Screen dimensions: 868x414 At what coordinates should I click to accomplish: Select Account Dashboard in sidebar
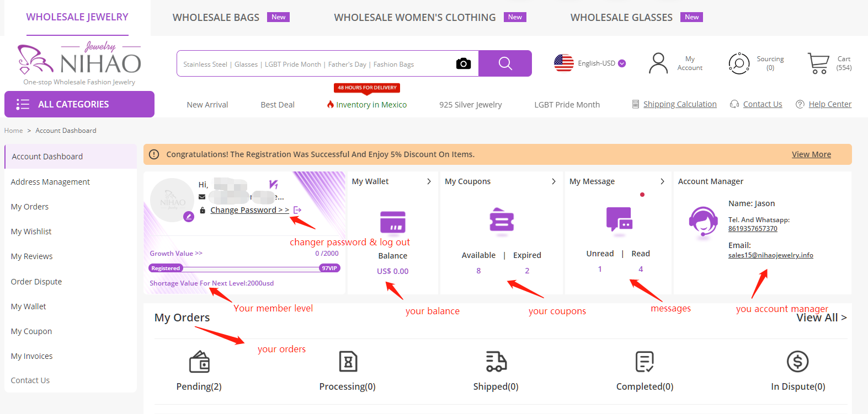pyautogui.click(x=71, y=157)
